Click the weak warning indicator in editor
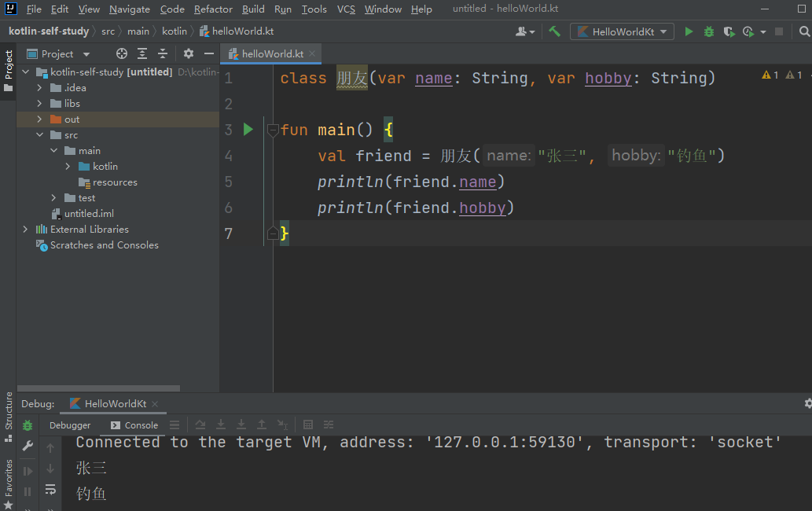812x511 pixels. point(794,75)
